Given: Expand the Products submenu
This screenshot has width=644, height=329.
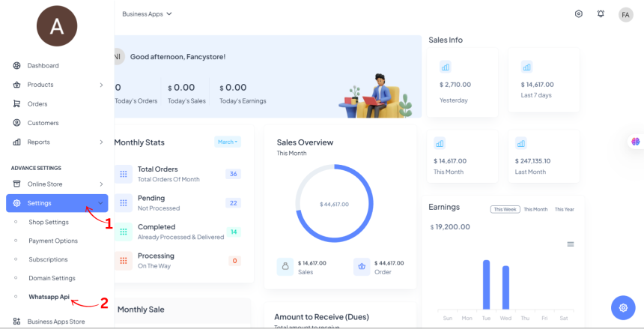Looking at the screenshot, I should [101, 85].
